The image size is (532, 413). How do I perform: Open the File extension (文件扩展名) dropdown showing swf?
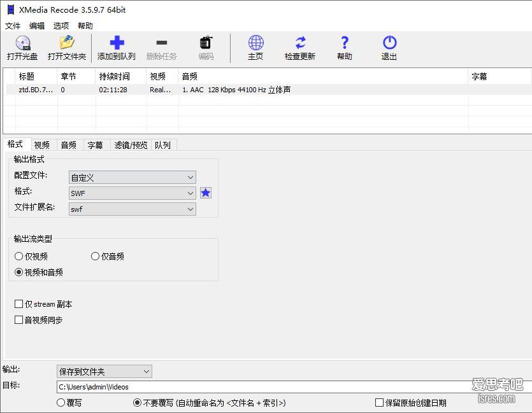(x=133, y=209)
